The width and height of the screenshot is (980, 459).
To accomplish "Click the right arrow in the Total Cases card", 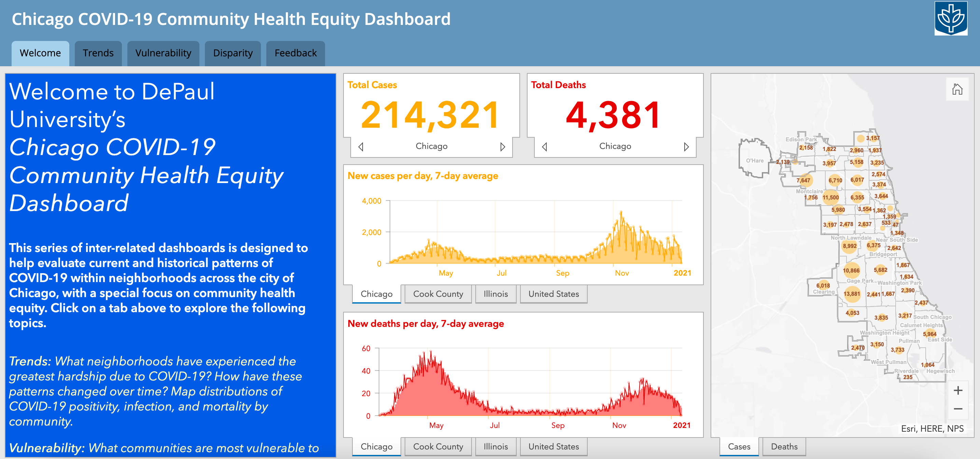I will (x=503, y=146).
